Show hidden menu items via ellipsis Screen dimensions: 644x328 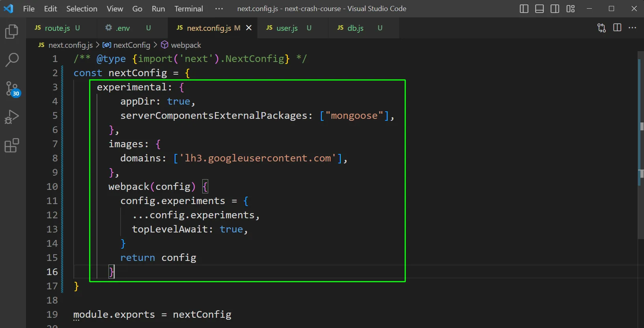219,9
